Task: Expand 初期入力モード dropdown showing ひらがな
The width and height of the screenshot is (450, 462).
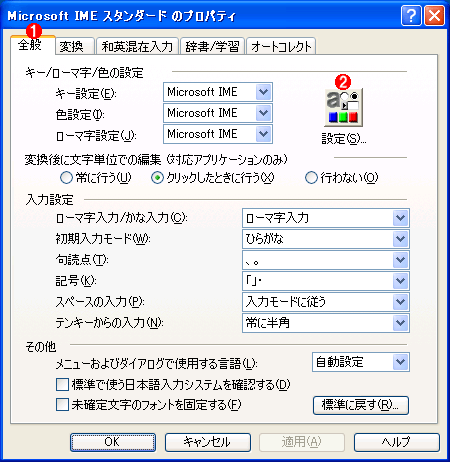Action: pyautogui.click(x=326, y=239)
